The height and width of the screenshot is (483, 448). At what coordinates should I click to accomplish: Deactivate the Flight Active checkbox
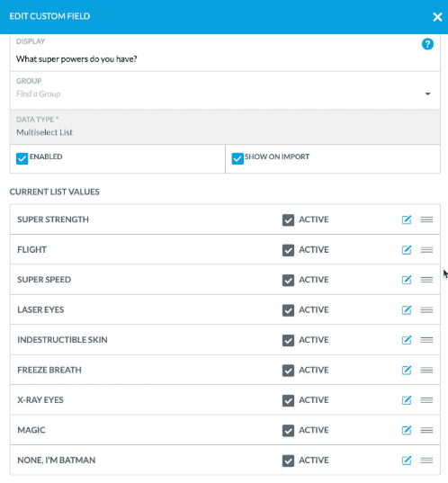tap(288, 250)
